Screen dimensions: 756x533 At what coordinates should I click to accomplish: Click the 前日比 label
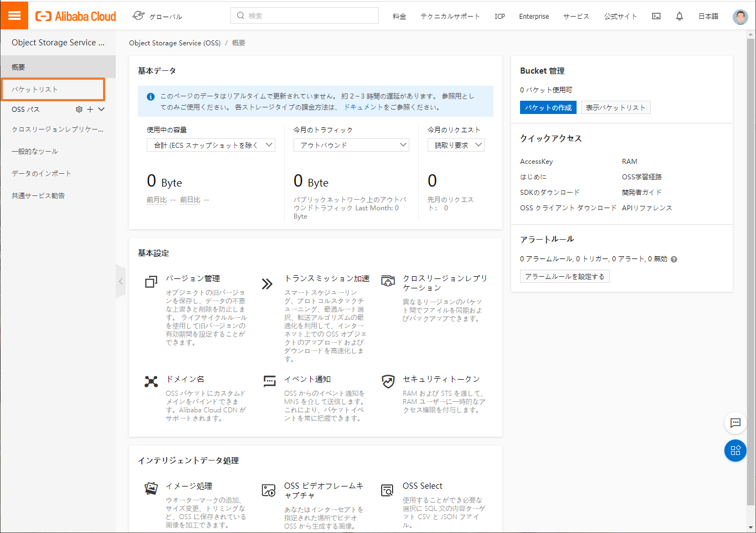tap(190, 200)
